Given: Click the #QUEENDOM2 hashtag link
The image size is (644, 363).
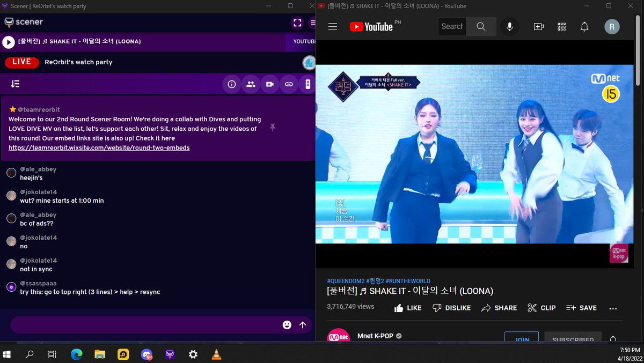Looking at the screenshot, I should tap(346, 281).
